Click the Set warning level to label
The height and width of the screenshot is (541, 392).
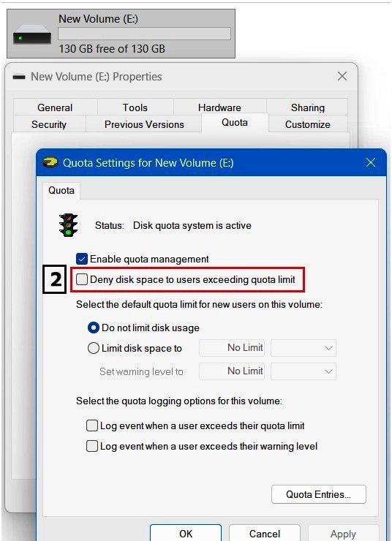pyautogui.click(x=141, y=371)
